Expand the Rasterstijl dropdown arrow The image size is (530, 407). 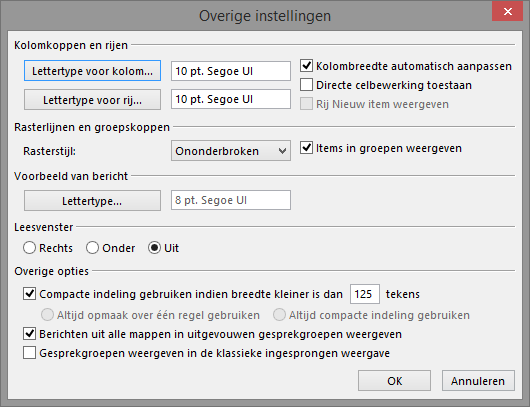[283, 151]
